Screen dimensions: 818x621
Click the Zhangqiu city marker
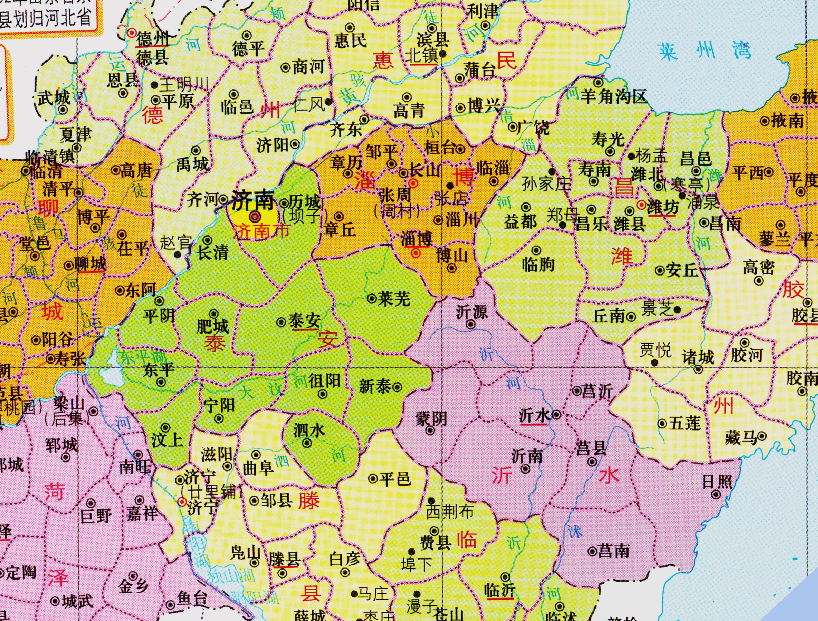339,215
